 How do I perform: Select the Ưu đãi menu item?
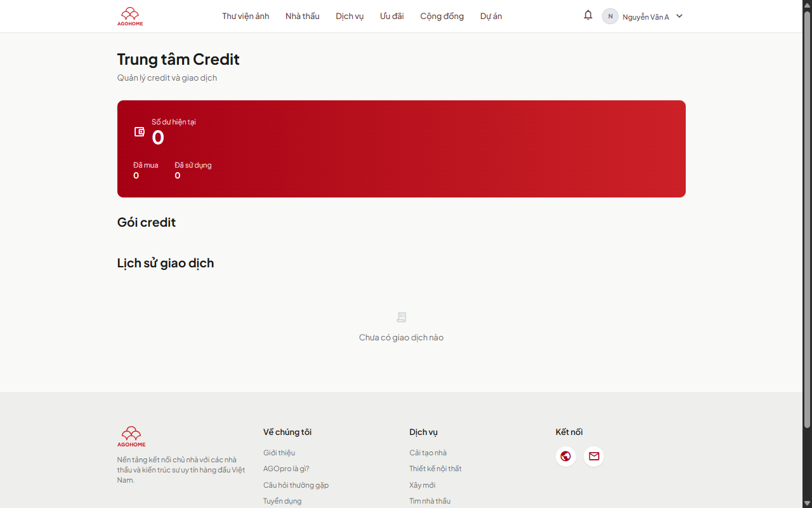coord(392,17)
